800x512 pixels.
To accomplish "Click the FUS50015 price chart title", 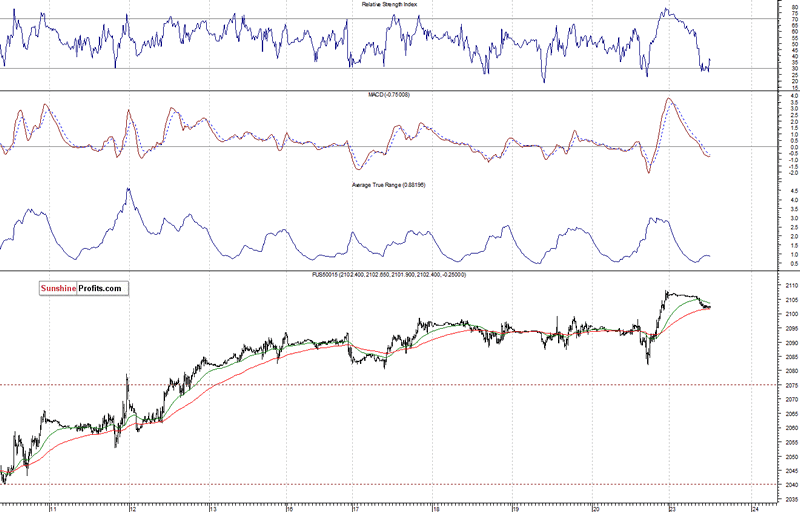I will [x=399, y=275].
